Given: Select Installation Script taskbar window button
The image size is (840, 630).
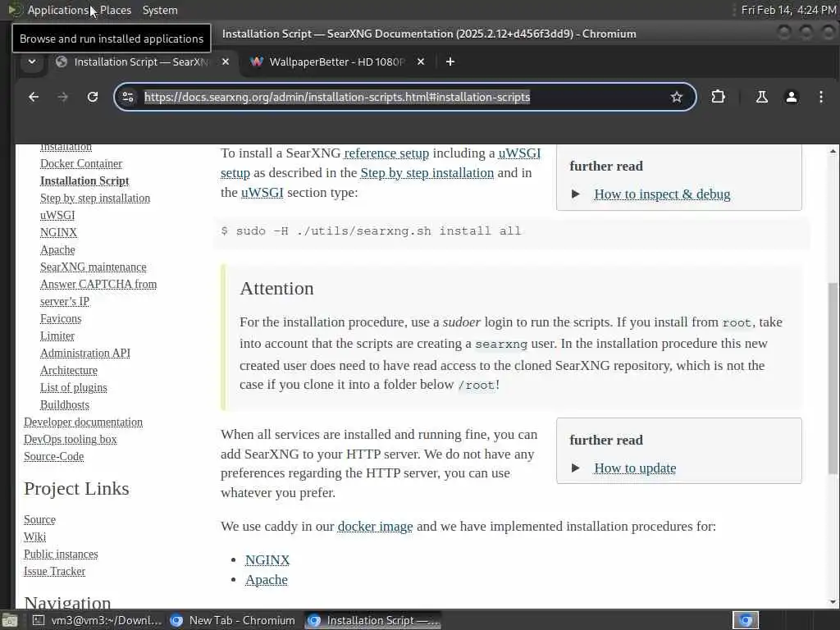Looking at the screenshot, I should pos(373,620).
